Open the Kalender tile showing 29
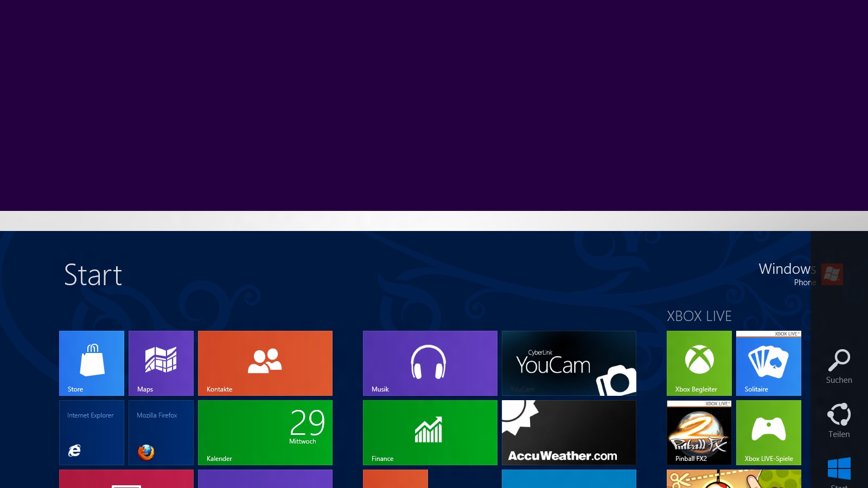Viewport: 868px width, 488px height. [x=265, y=433]
